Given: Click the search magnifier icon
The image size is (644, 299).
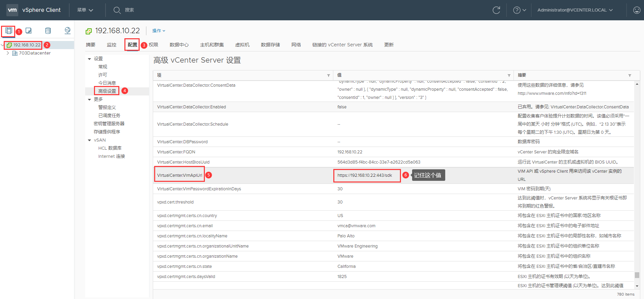Looking at the screenshot, I should (117, 10).
